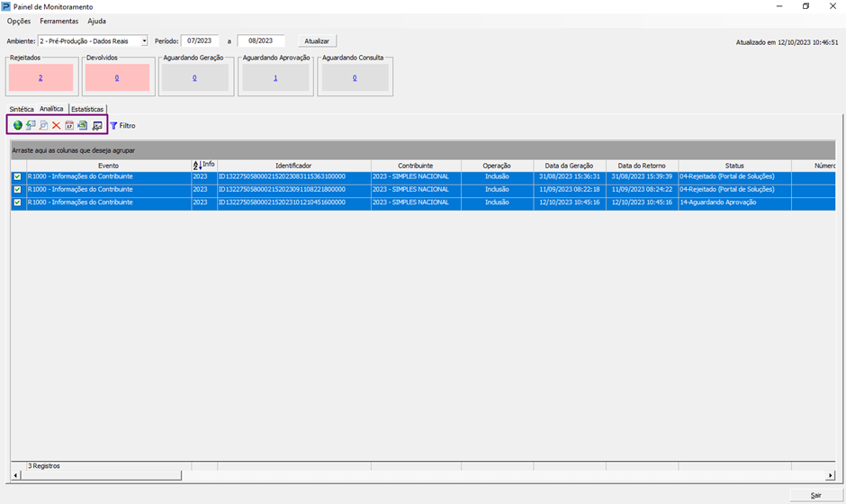Viewport: 846px width, 504px height.
Task: Export grid with the Excel icon
Action: 82,125
